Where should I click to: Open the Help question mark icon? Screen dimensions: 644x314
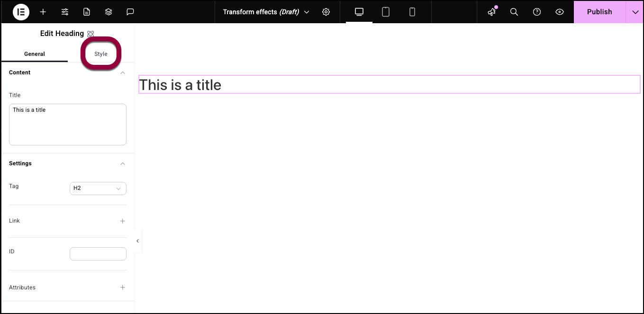537,12
